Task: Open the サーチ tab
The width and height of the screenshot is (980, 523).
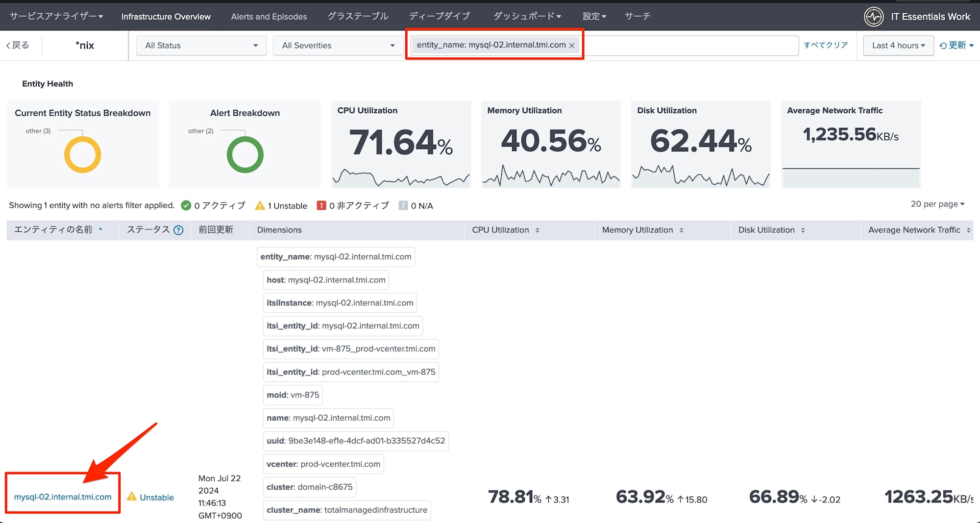Action: point(637,16)
